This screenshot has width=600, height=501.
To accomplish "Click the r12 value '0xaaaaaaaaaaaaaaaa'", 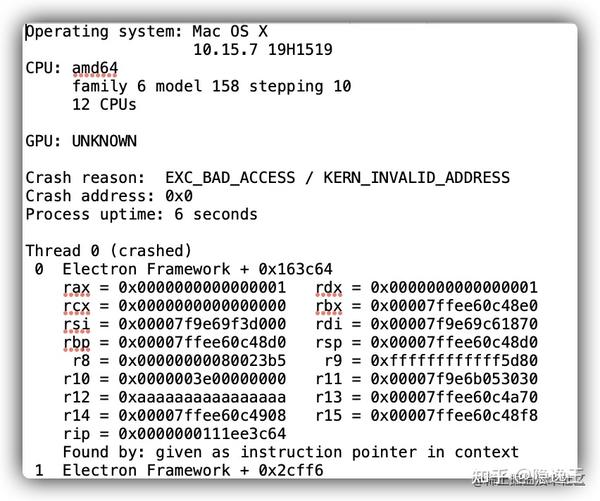I will [202, 397].
